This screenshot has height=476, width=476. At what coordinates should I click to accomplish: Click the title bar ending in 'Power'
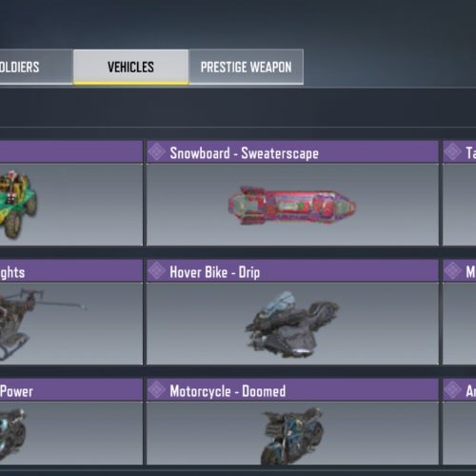[x=71, y=389]
